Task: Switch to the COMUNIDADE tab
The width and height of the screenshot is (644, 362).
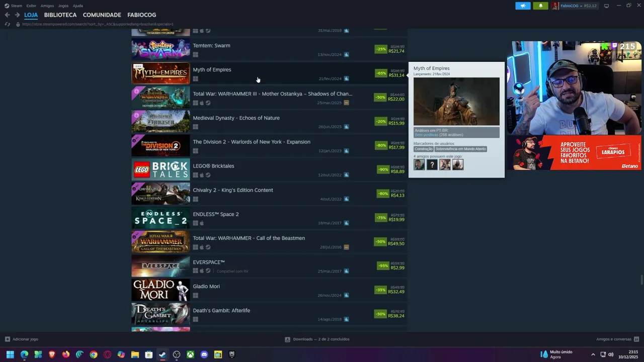Action: (x=102, y=15)
